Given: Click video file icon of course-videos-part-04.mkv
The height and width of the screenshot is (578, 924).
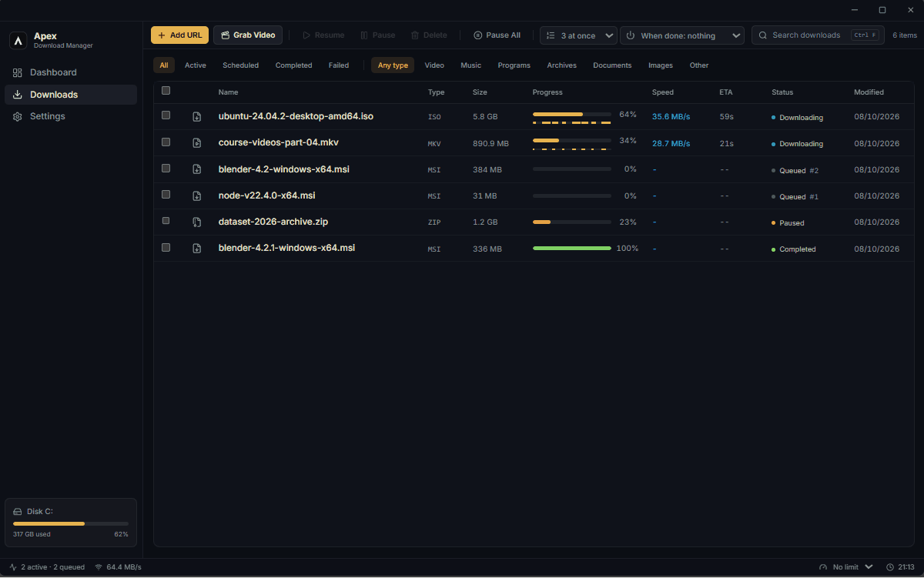Looking at the screenshot, I should coord(196,143).
